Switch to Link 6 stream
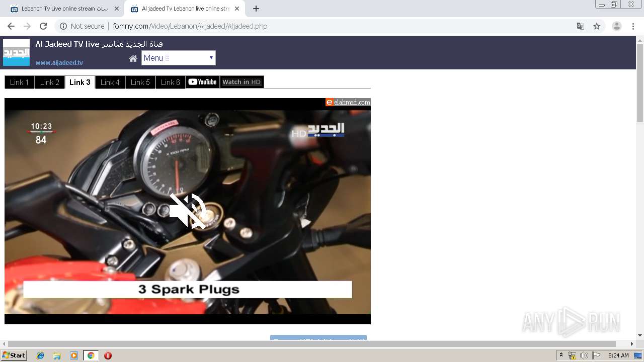 pyautogui.click(x=171, y=82)
